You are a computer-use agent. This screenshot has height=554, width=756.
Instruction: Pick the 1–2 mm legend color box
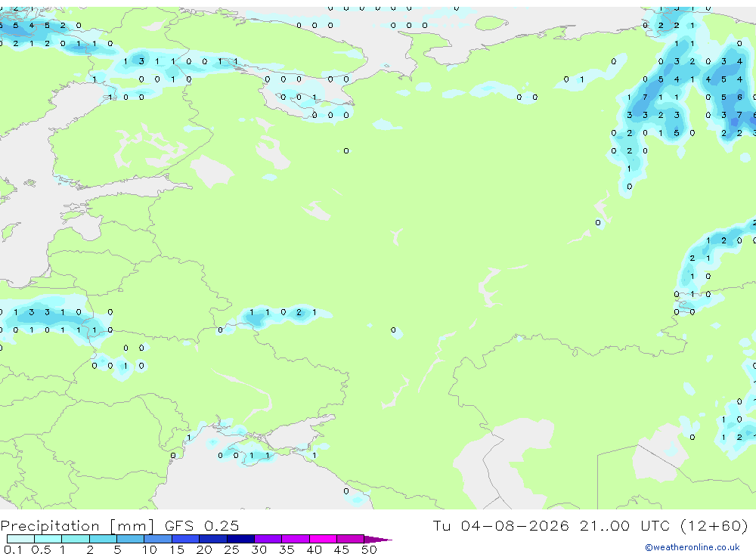76,539
